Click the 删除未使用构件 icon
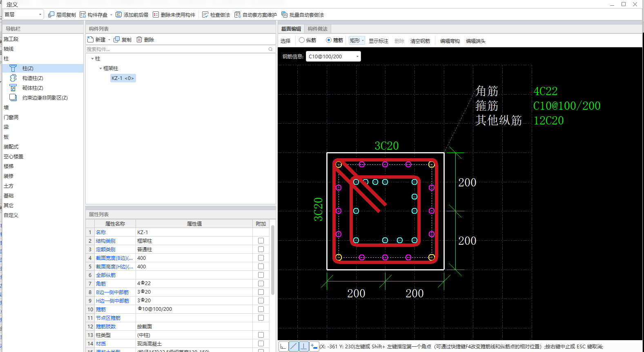The height and width of the screenshot is (352, 644). [x=156, y=15]
